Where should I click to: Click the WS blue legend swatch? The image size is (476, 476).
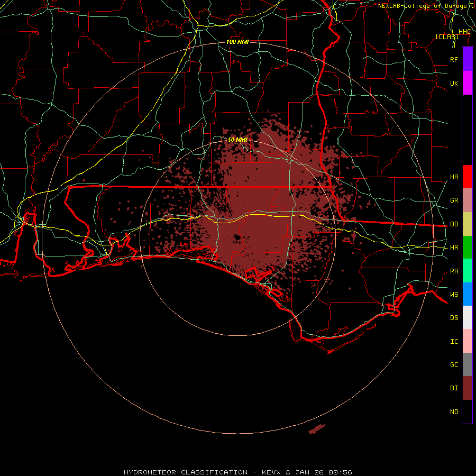point(467,294)
